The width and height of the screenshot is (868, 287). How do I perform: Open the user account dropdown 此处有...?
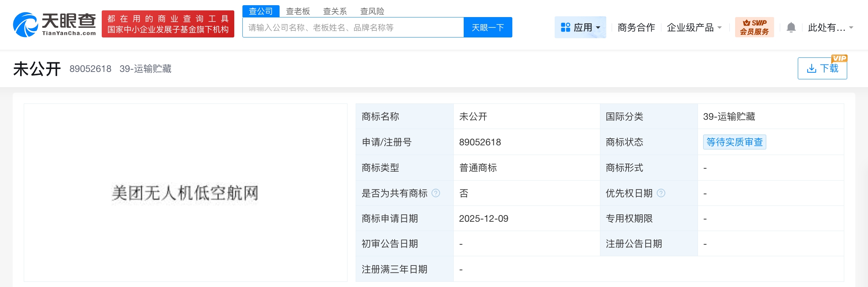(x=831, y=27)
